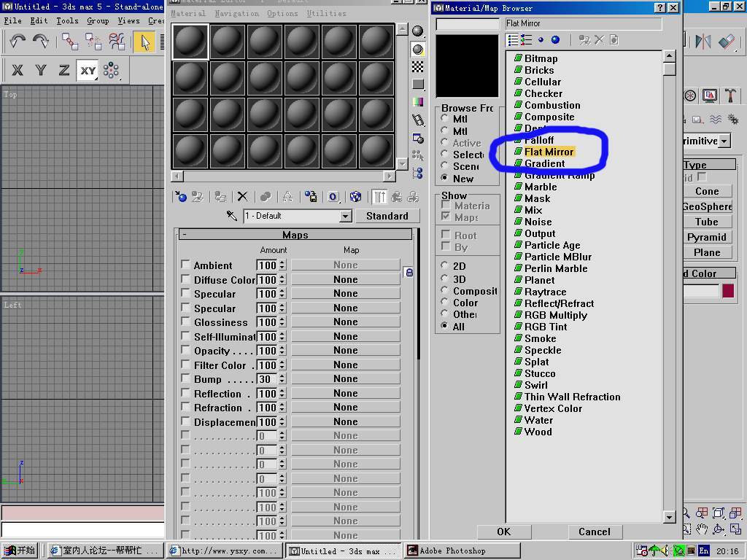Toggle checkered Background icon in Material Editor
The height and width of the screenshot is (560, 747).
click(418, 66)
